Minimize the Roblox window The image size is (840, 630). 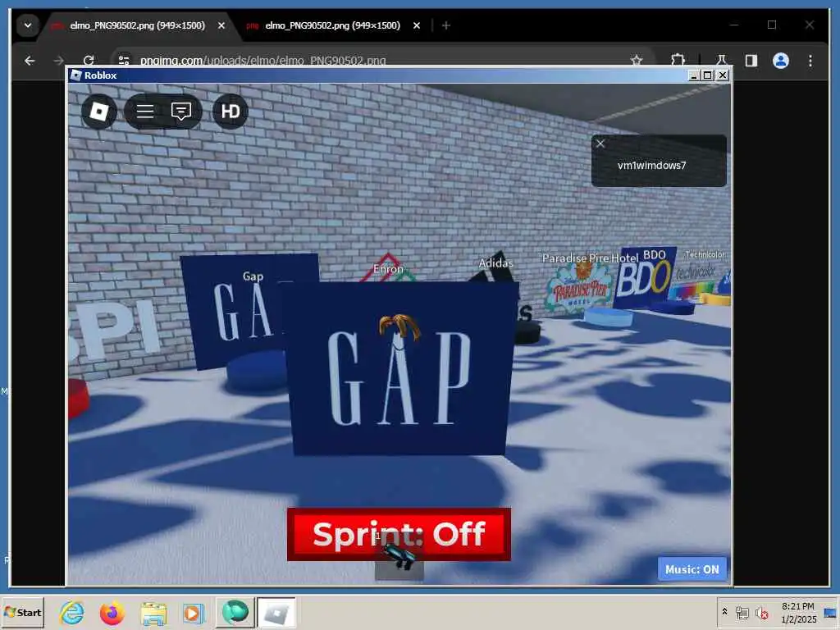pyautogui.click(x=693, y=75)
